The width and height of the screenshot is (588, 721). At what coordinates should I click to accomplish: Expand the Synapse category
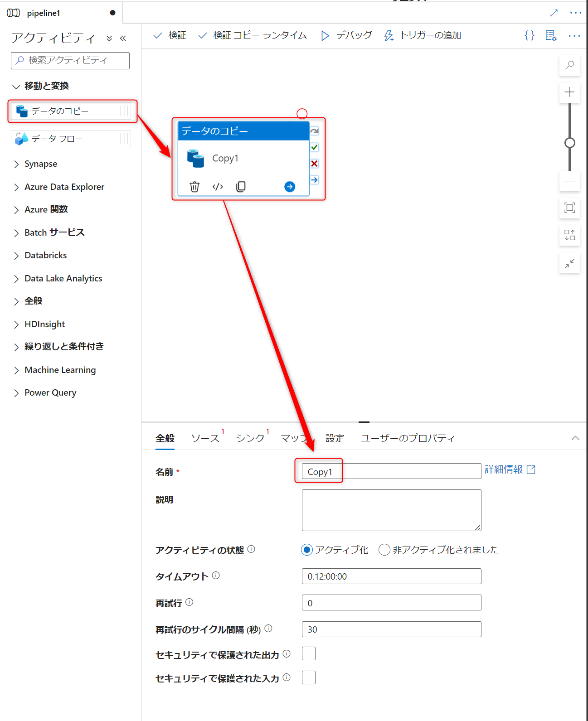pos(35,164)
